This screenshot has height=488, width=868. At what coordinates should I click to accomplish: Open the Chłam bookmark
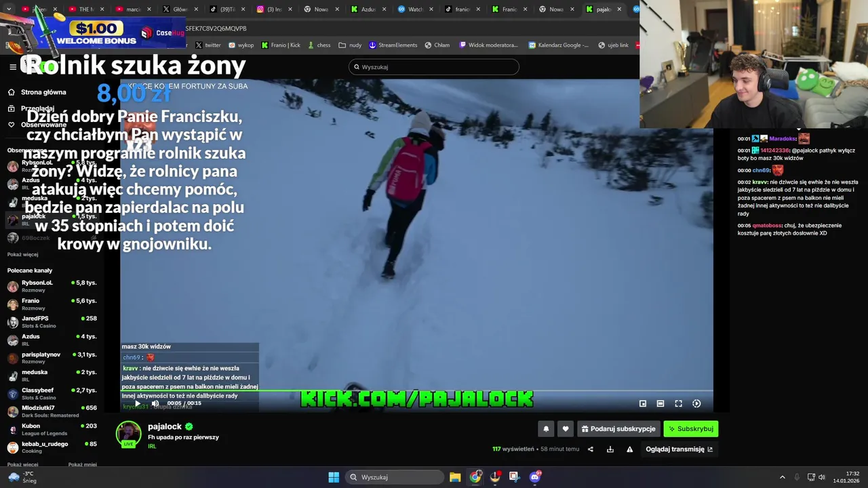pyautogui.click(x=437, y=45)
